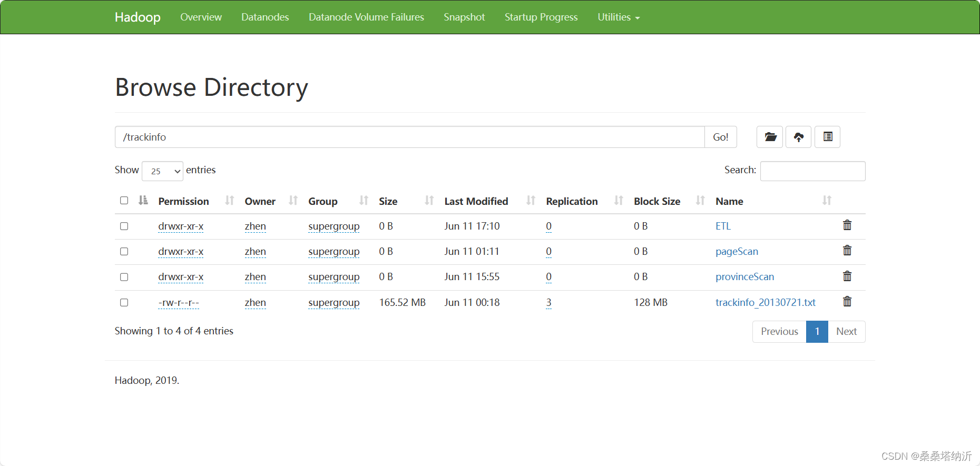Sort the table by the Owner column

click(x=293, y=201)
